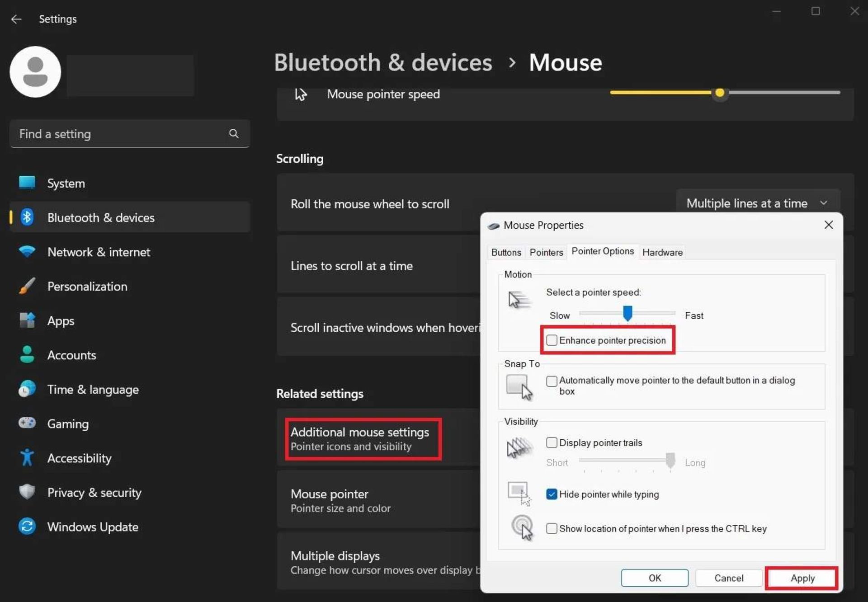Viewport: 868px width, 602px height.
Task: Open Personalization paintbrush icon
Action: click(27, 286)
